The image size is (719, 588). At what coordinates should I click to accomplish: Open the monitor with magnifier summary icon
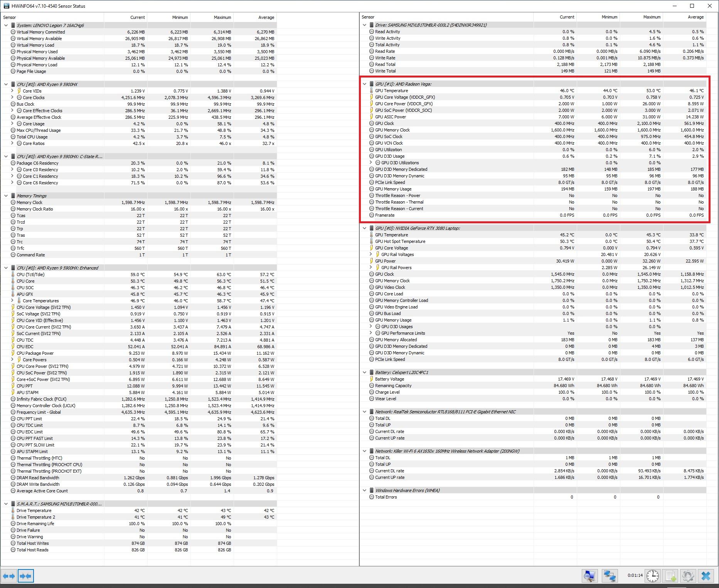click(589, 576)
